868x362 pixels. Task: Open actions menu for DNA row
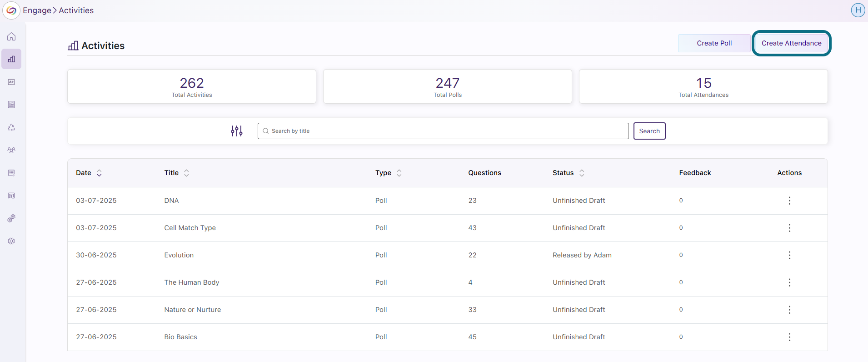point(789,201)
